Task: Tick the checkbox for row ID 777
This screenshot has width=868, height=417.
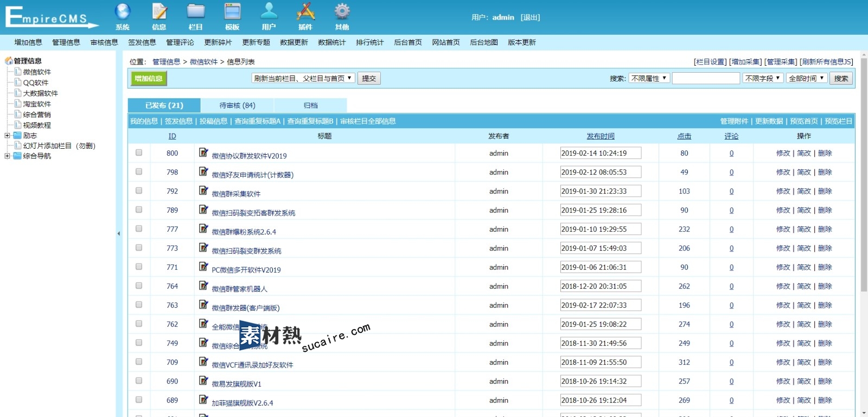Action: tap(139, 229)
